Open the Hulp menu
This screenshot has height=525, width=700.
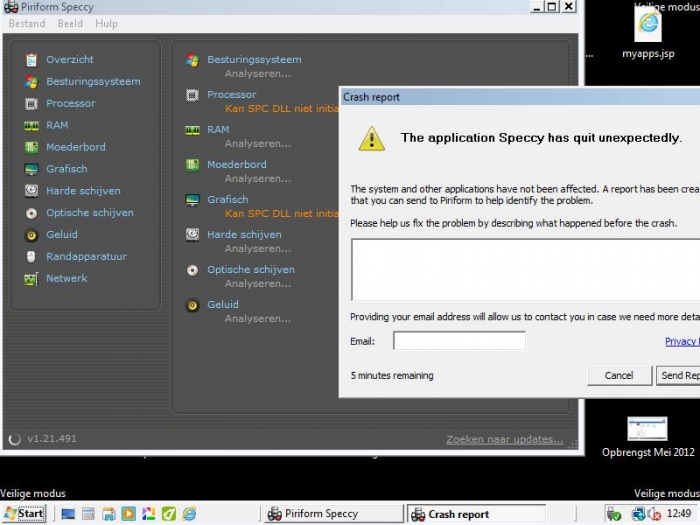pyautogui.click(x=106, y=24)
